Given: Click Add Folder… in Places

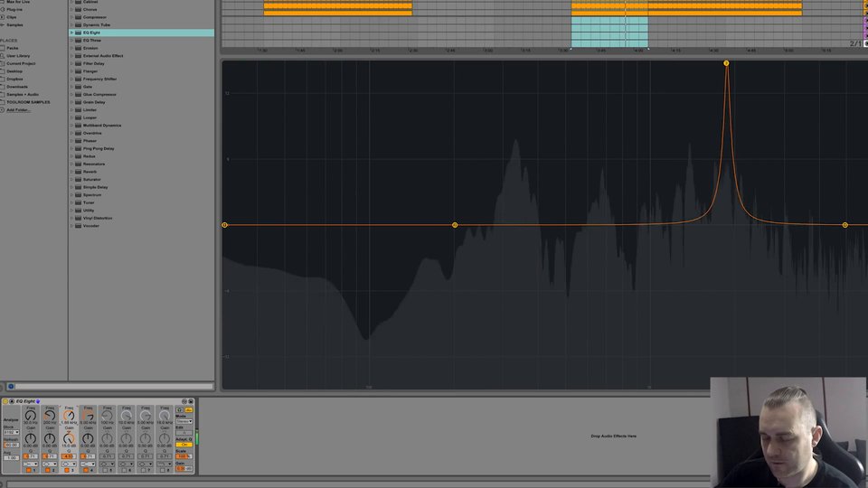Looking at the screenshot, I should [18, 110].
